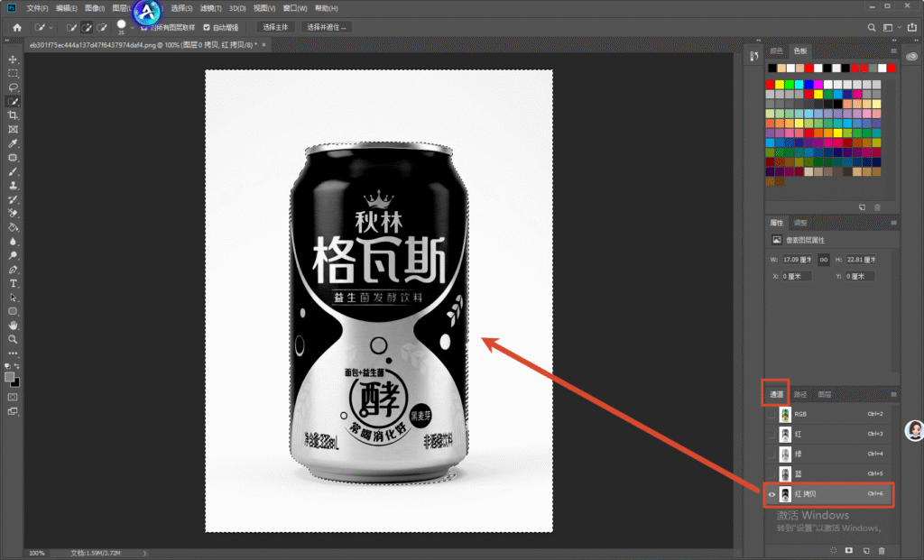Select the Paint Bucket tool
924x560 pixels.
pos(13,227)
